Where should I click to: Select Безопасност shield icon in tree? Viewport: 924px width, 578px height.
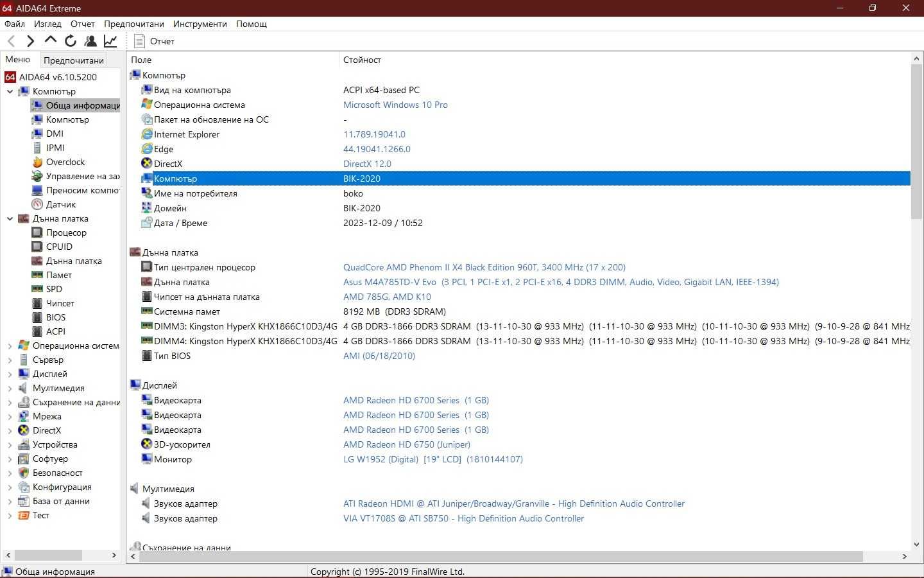[24, 473]
